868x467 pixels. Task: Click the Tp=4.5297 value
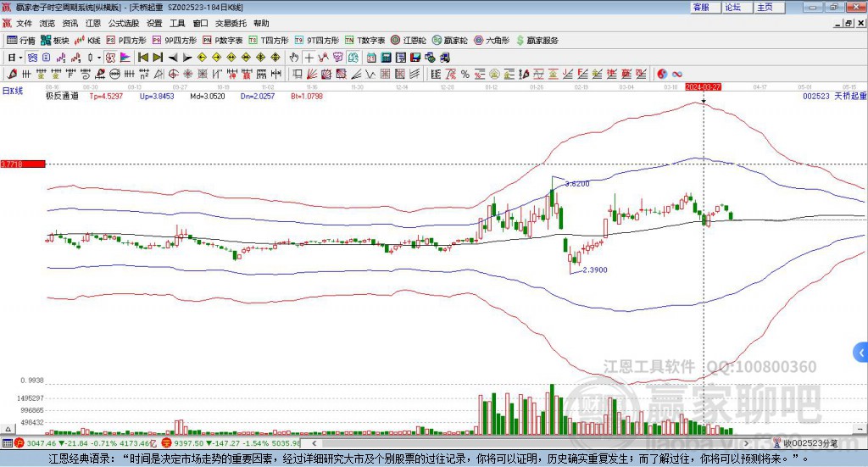pyautogui.click(x=106, y=96)
